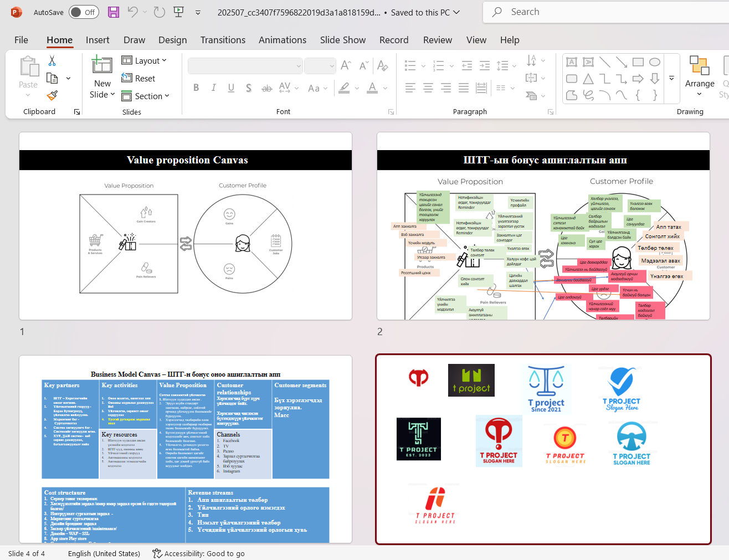Apply the font color A button
Viewport: 729px width, 560px height.
point(372,88)
